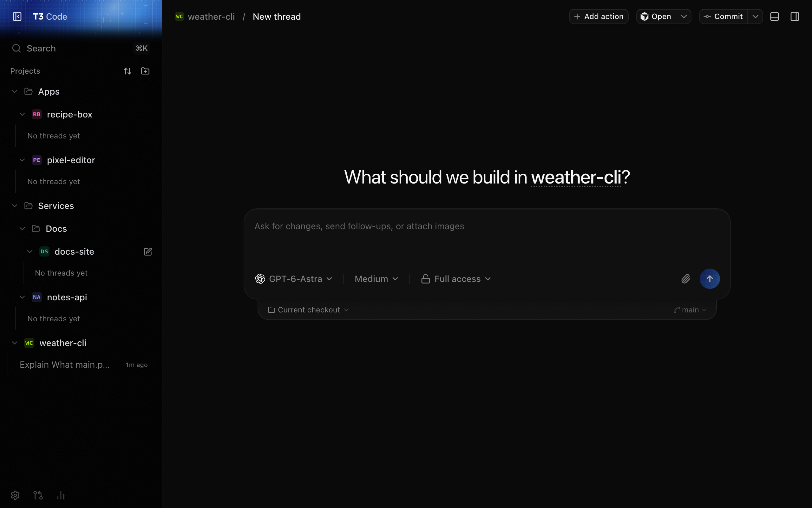Screen dimensions: 812x508
Task: Click the Search field in sidebar
Action: pyautogui.click(x=81, y=48)
